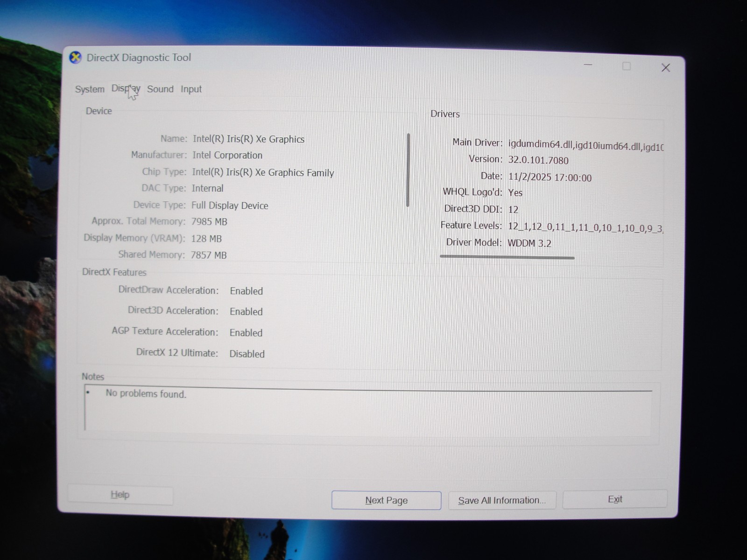747x560 pixels.
Task: Click the DAC Type value 'Internal'
Action: (x=207, y=188)
